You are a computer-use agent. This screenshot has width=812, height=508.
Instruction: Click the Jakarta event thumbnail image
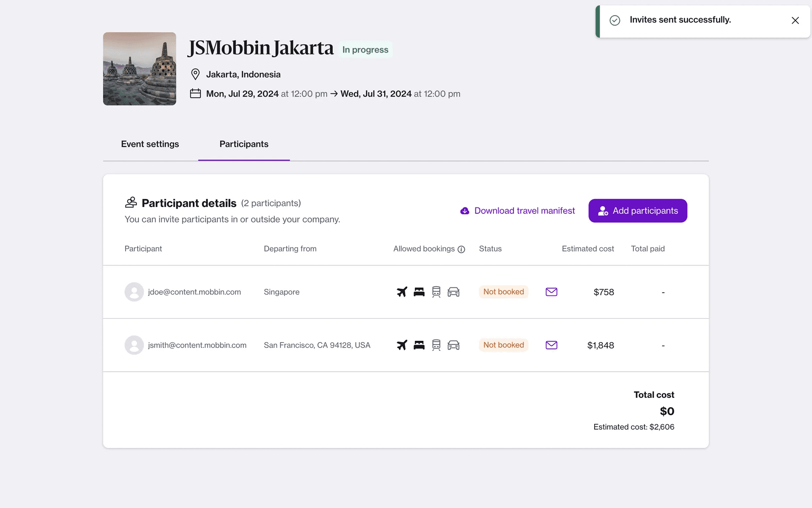(x=140, y=69)
